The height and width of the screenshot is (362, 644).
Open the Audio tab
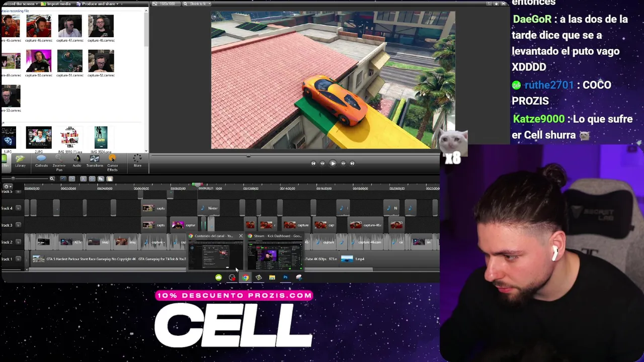tap(77, 161)
